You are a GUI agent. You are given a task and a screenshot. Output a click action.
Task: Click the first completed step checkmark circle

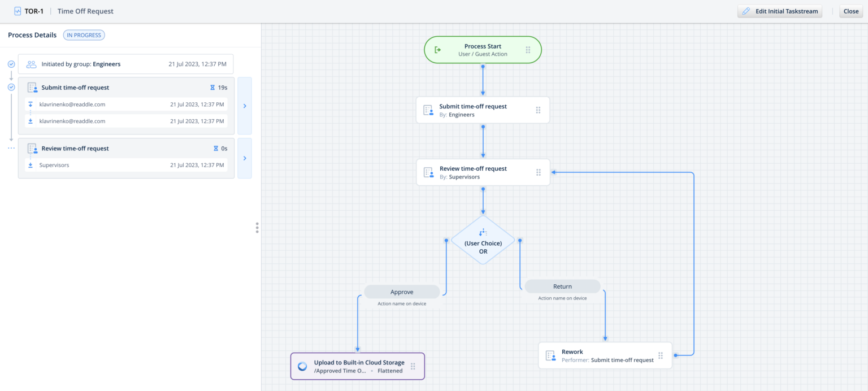coord(11,64)
